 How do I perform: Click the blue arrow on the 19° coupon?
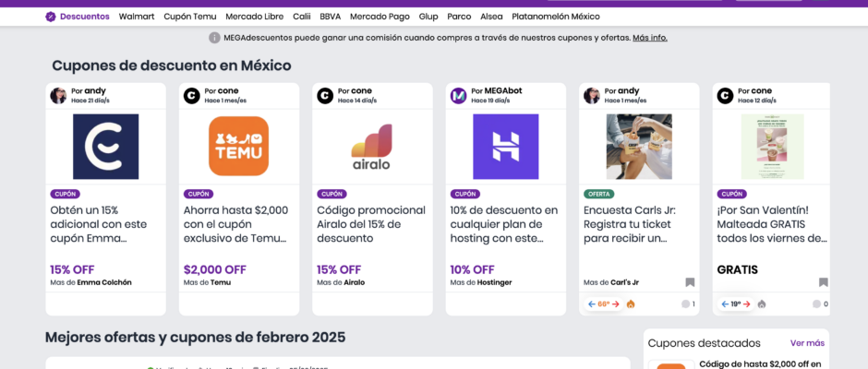click(725, 304)
